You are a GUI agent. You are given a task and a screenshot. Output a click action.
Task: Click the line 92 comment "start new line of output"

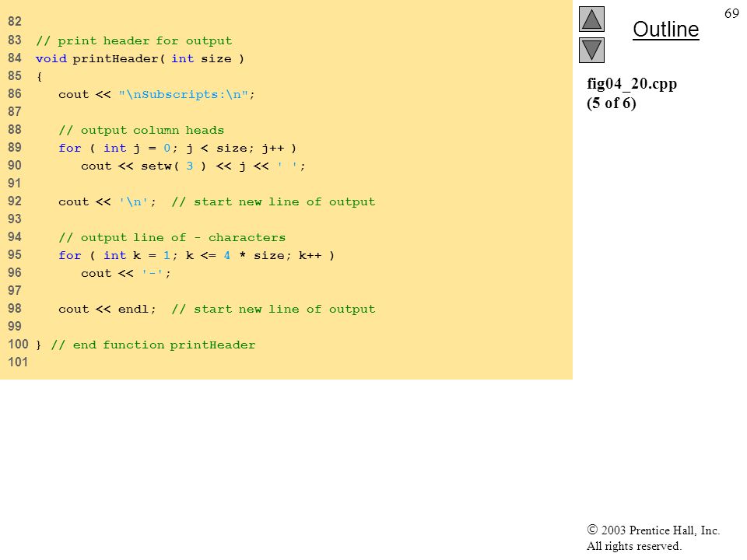point(273,202)
